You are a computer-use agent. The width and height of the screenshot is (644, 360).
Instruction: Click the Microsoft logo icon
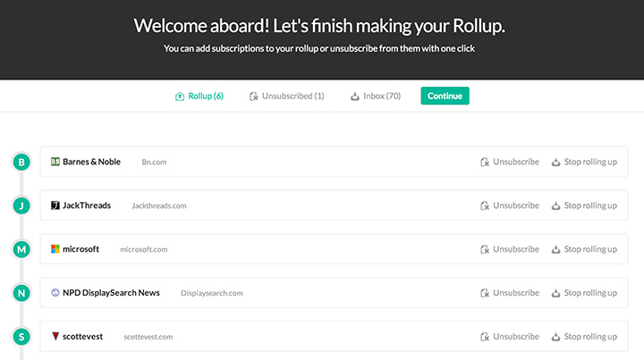click(55, 249)
